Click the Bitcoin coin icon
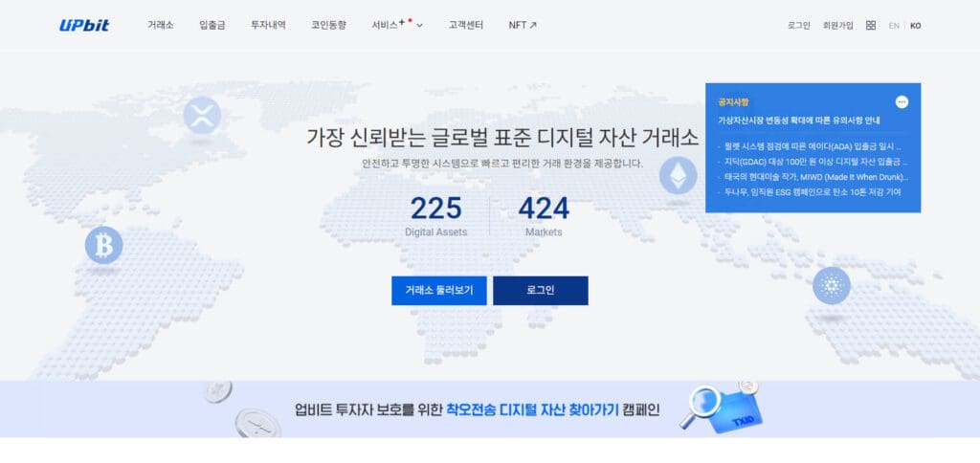Screen dimensions: 980x463 click(103, 245)
